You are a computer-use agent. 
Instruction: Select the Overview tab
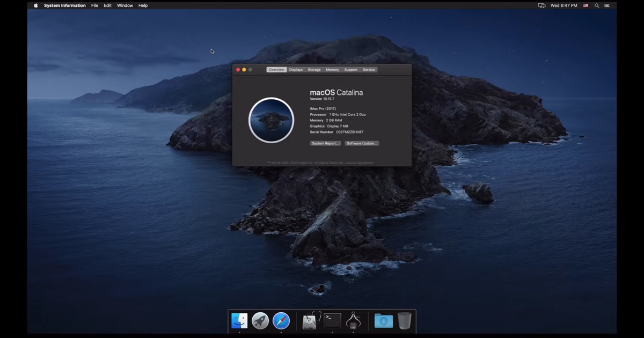tap(276, 70)
